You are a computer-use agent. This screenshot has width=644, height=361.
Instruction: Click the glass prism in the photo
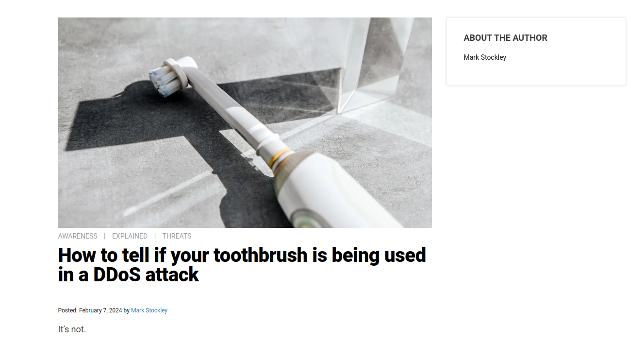pyautogui.click(x=373, y=63)
